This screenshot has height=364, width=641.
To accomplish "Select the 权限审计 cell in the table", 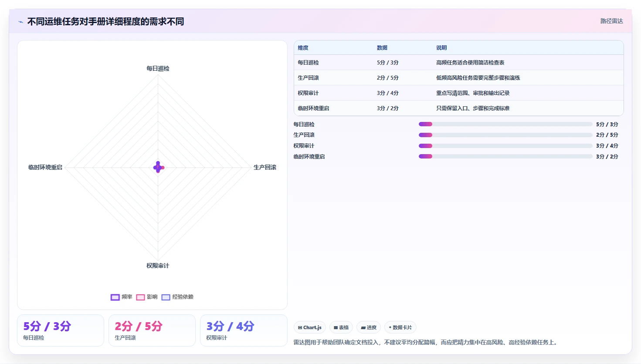I will pos(308,93).
